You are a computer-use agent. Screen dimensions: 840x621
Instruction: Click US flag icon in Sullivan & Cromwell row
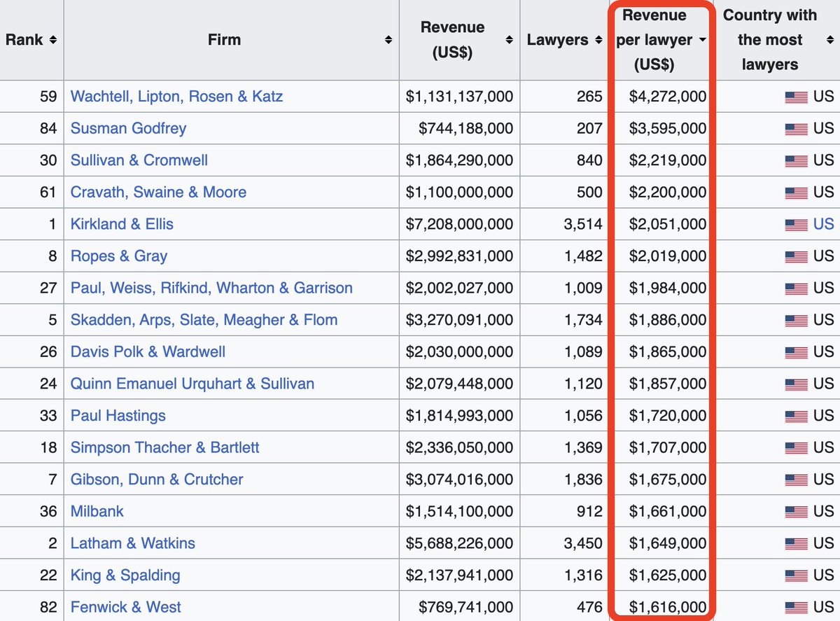[x=797, y=161]
